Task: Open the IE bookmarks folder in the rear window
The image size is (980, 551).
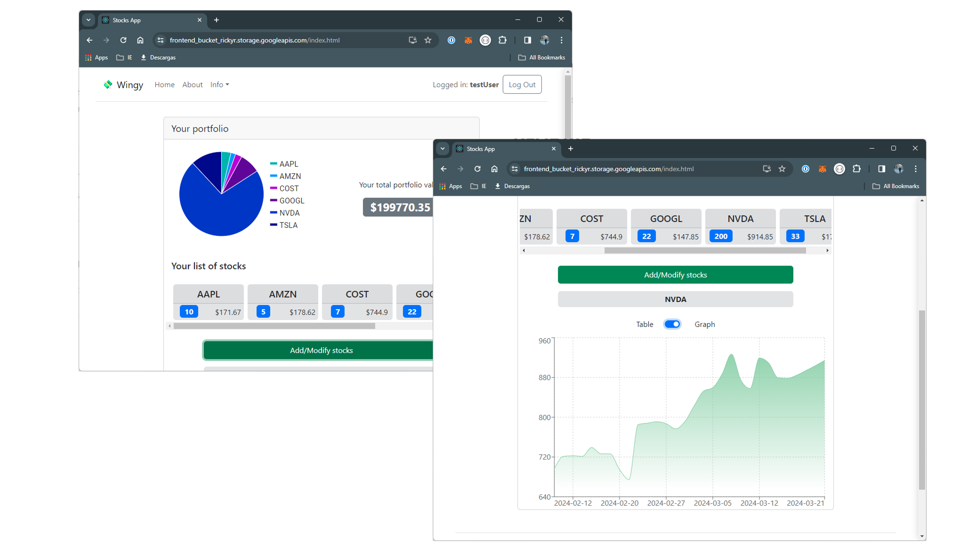Action: tap(125, 57)
